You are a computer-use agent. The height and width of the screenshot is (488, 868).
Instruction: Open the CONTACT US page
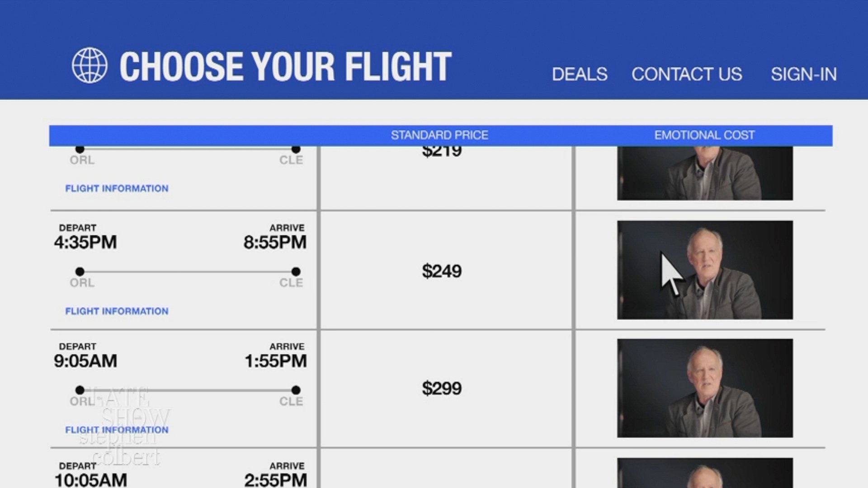[687, 74]
